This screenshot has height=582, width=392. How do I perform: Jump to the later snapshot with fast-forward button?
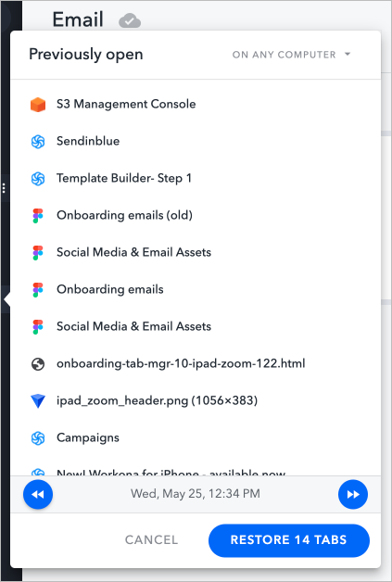[x=353, y=494]
